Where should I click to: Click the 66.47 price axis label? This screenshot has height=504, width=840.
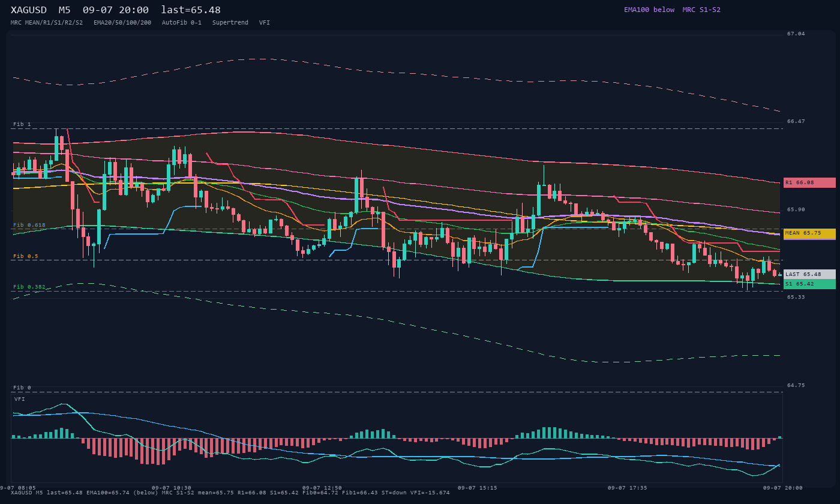pos(796,121)
